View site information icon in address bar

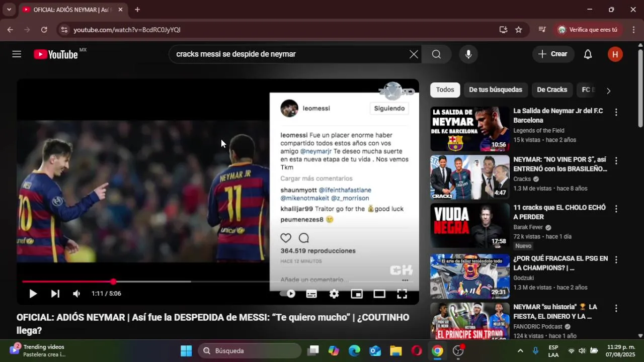[64, 30]
